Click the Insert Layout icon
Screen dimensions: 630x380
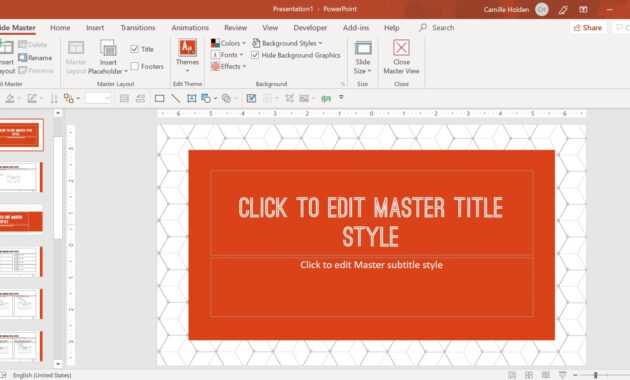pos(7,48)
